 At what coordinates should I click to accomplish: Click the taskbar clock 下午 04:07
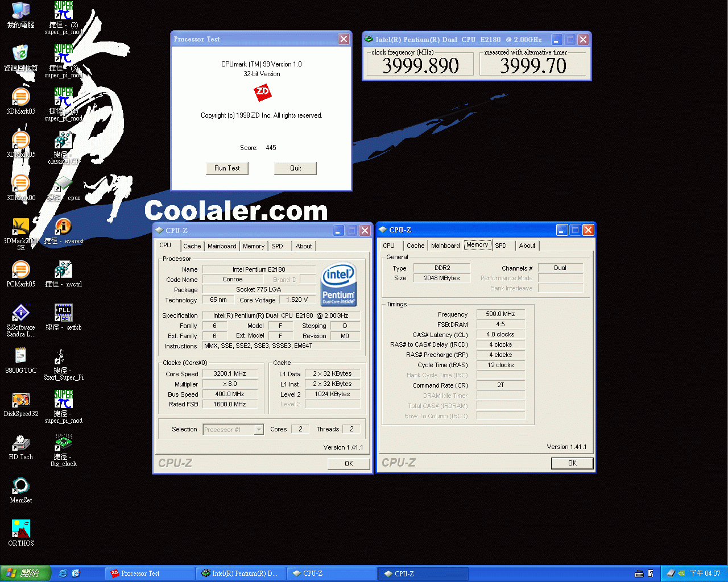(x=705, y=573)
